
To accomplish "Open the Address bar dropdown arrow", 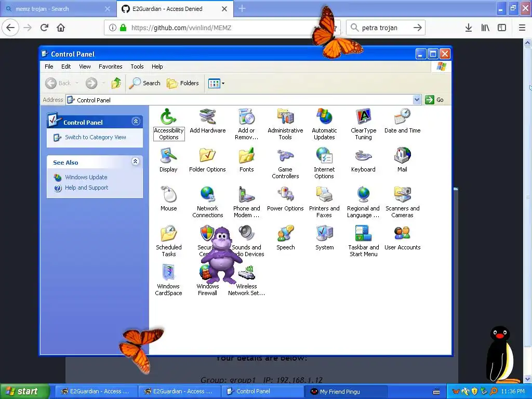I will click(x=417, y=100).
